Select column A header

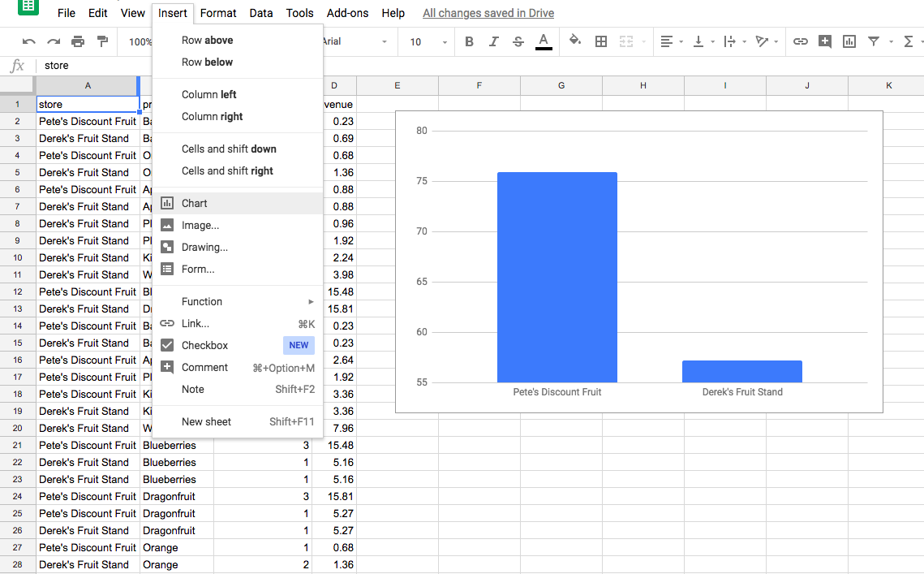[x=88, y=85]
